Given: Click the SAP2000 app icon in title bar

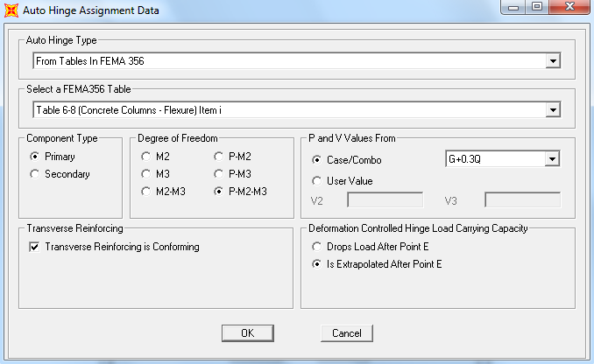Looking at the screenshot, I should coord(11,10).
